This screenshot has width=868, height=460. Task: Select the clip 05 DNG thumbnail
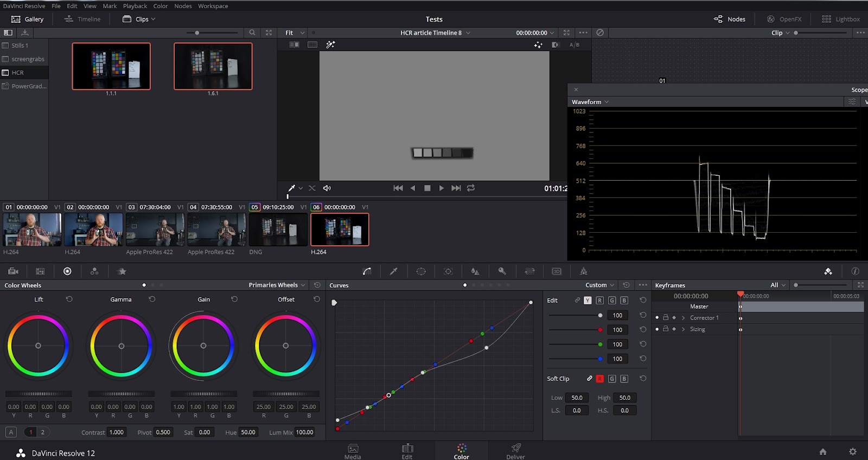tap(278, 229)
